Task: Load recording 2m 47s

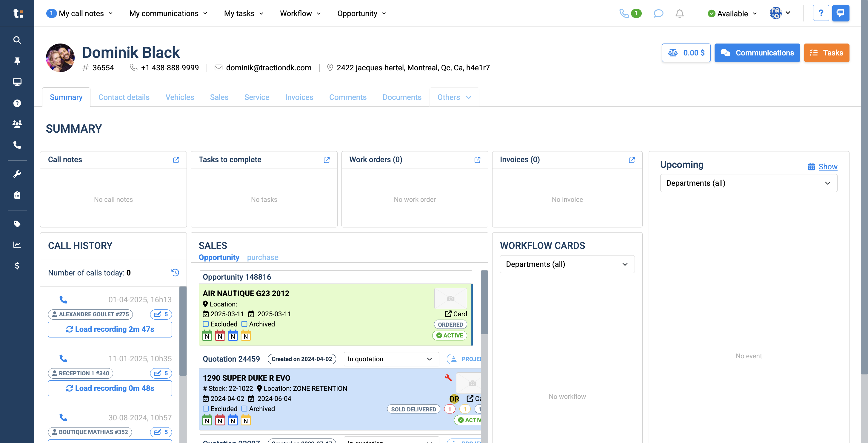Action: click(x=110, y=329)
